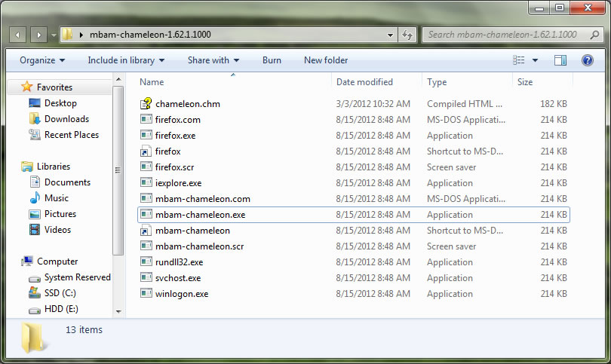611x364 pixels.
Task: Select the rundll32.exe file name
Action: (x=180, y=262)
